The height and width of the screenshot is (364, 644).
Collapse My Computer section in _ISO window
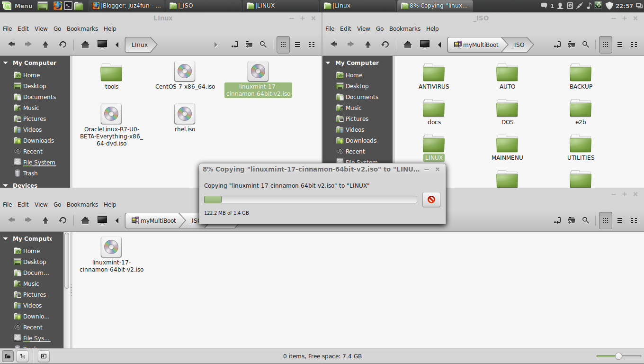tap(328, 63)
